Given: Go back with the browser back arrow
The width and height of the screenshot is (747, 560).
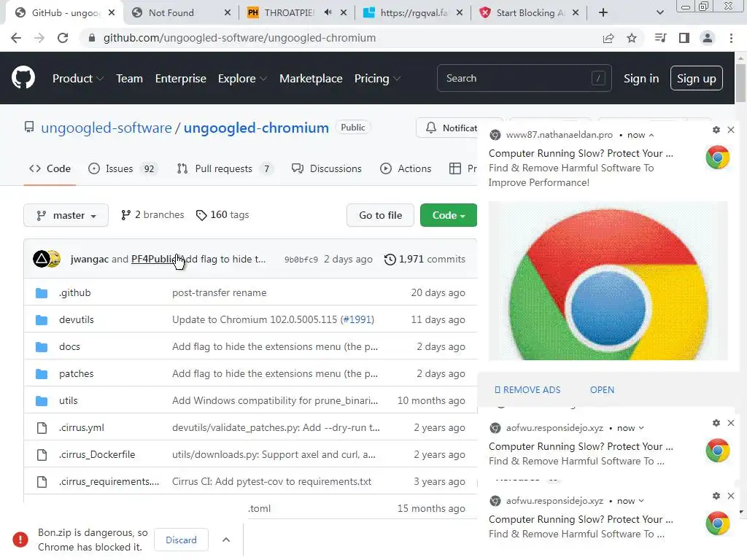Looking at the screenshot, I should point(16,38).
